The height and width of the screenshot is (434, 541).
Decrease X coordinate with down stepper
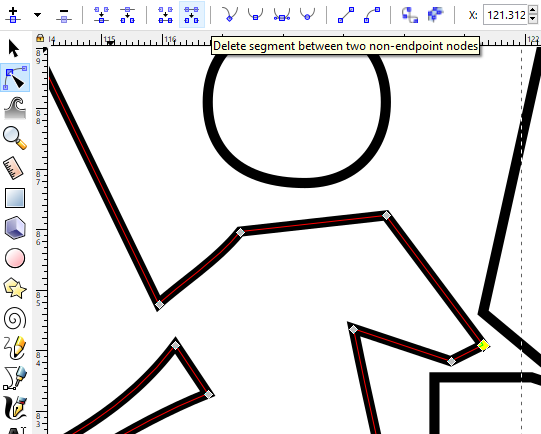[533, 20]
